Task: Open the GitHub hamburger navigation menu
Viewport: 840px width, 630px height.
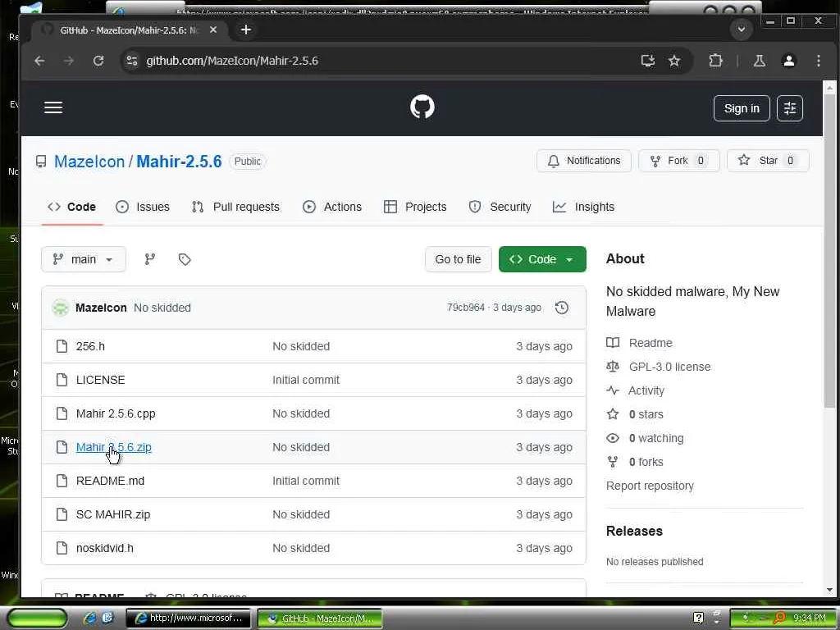Action: click(53, 107)
